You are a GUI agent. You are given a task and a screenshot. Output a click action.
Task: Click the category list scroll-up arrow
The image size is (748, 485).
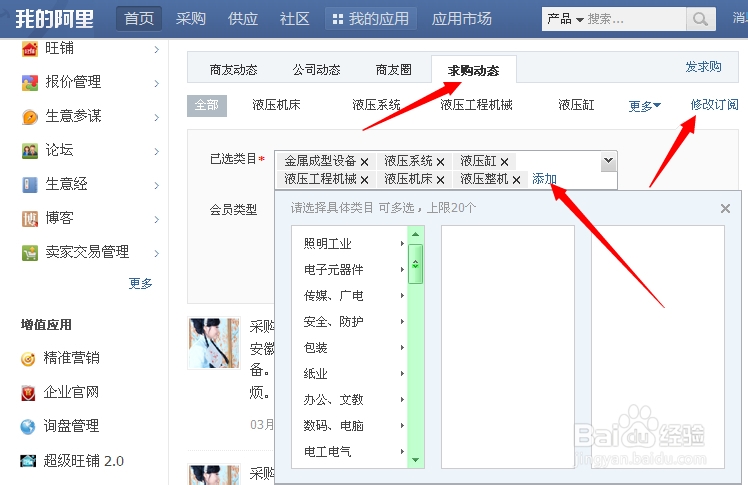click(416, 234)
